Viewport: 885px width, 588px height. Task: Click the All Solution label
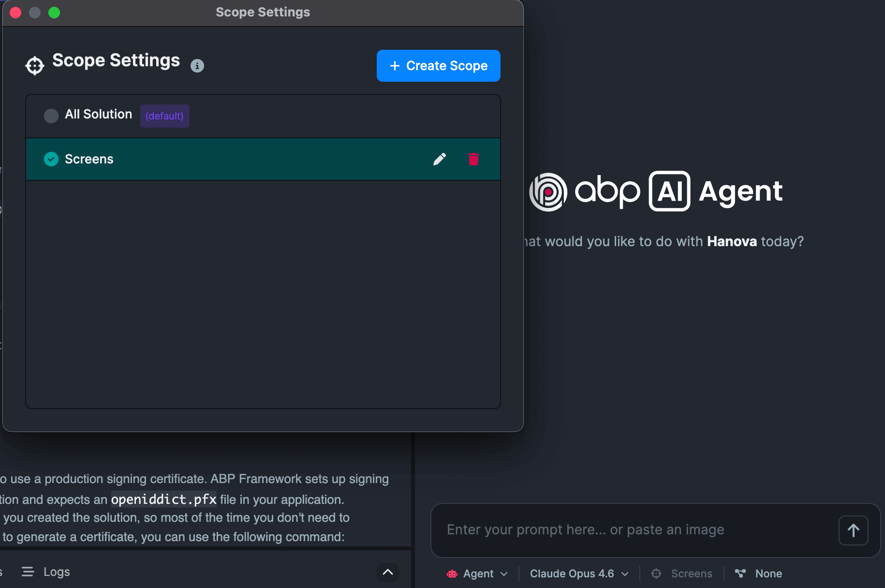pos(99,114)
